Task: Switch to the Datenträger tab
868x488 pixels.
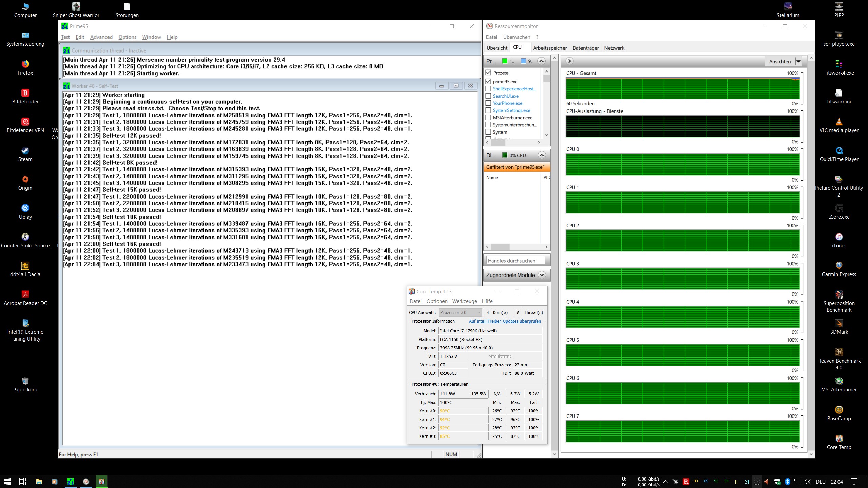Action: [x=586, y=48]
